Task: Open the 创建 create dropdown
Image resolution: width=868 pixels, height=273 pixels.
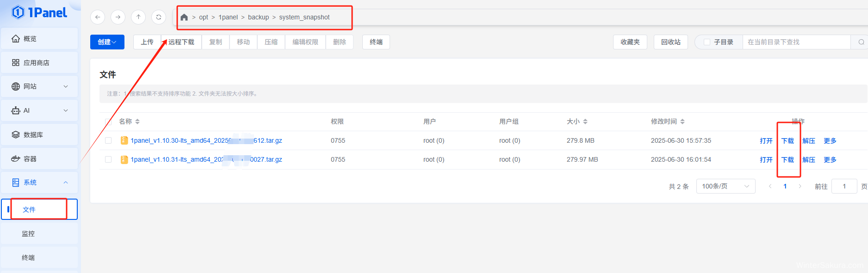Action: (107, 42)
